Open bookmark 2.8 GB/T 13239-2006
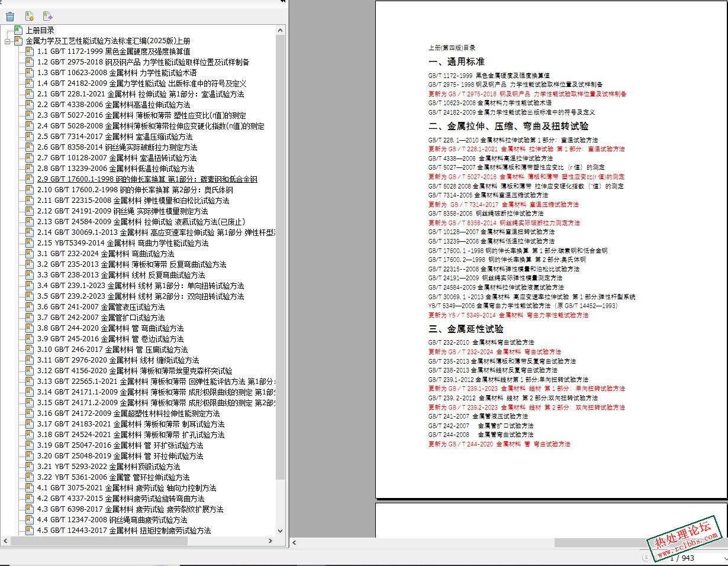Image resolution: width=728 pixels, height=566 pixels. [x=115, y=169]
